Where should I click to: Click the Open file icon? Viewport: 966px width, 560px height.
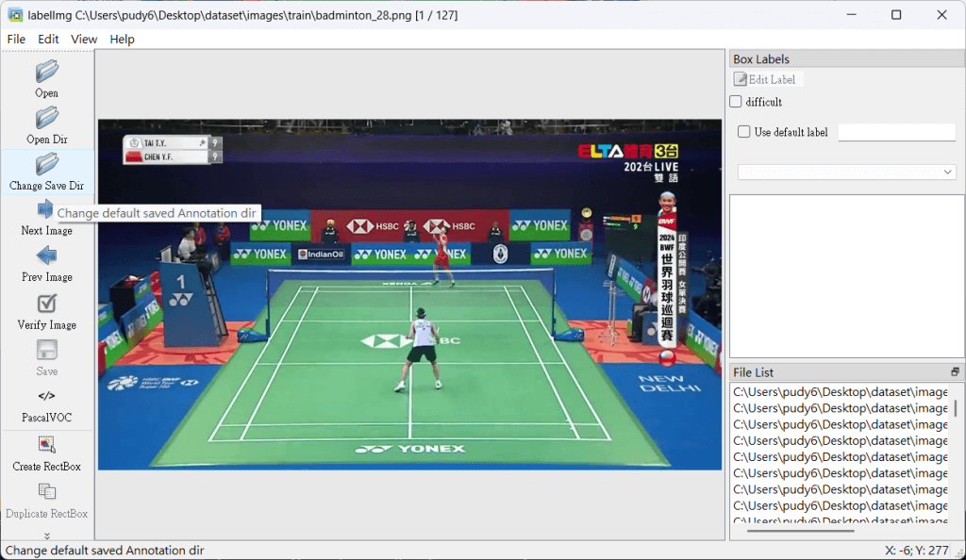click(x=46, y=73)
